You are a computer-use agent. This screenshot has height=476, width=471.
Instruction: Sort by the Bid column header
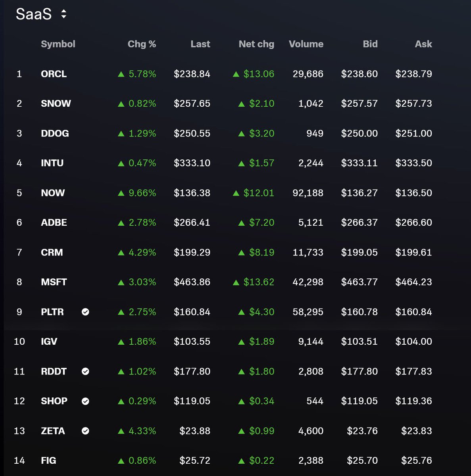click(370, 44)
